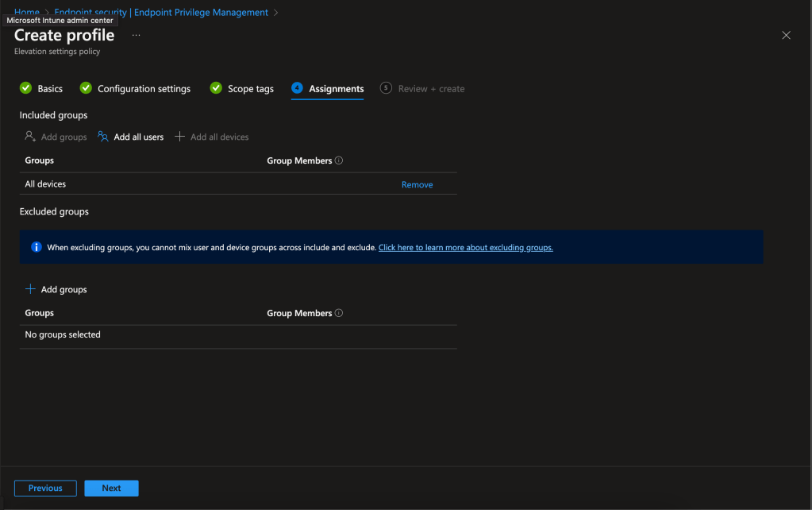This screenshot has height=510, width=812.
Task: Click the Add groups person icon under Included groups
Action: (30, 137)
